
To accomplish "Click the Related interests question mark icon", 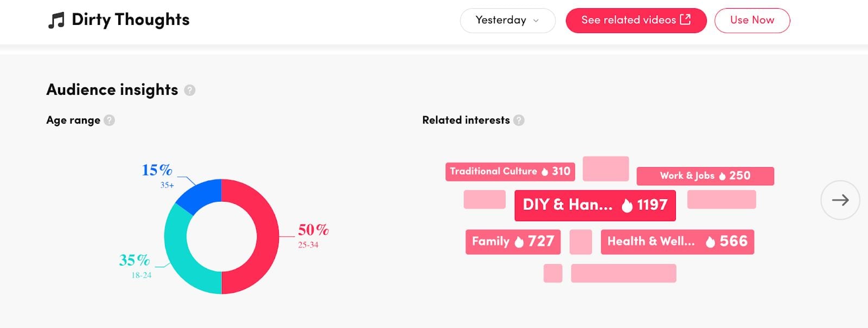I will tap(519, 120).
